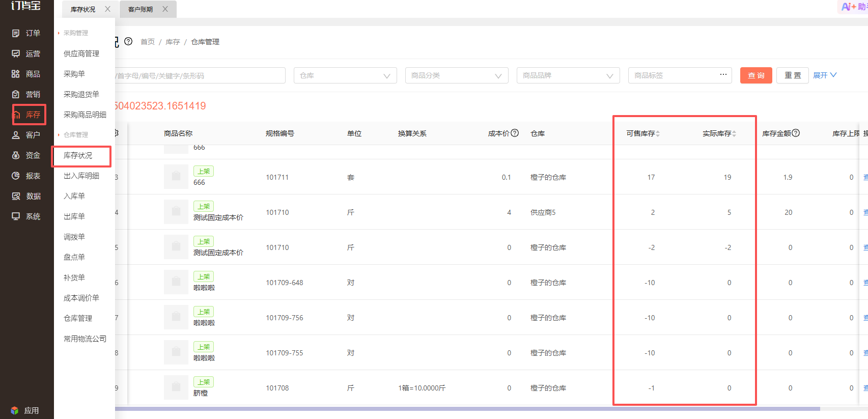Go to 首页 via breadcrumb

click(148, 42)
